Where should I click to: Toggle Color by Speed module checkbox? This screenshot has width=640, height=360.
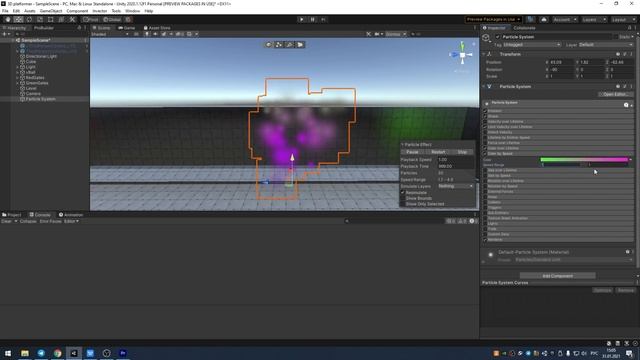(485, 153)
